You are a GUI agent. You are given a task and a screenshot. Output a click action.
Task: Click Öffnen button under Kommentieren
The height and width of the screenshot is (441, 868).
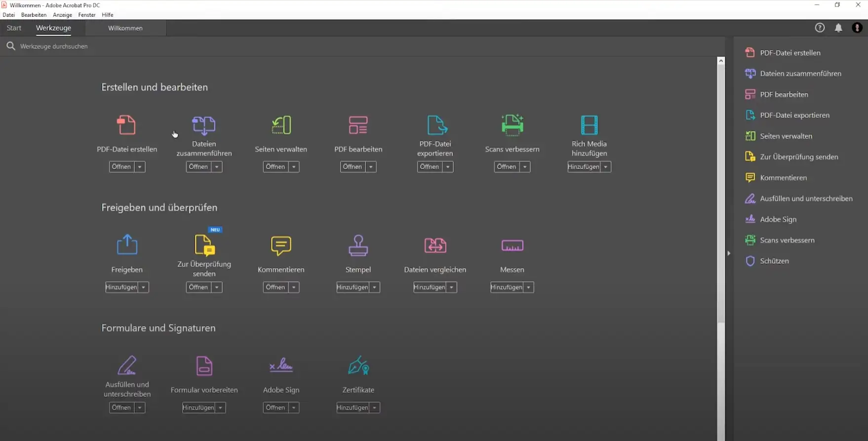click(x=275, y=288)
